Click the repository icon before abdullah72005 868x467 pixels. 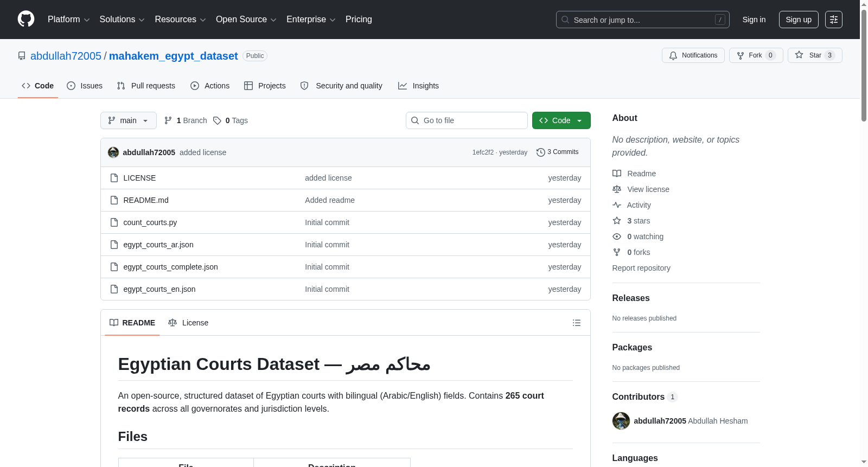click(22, 56)
